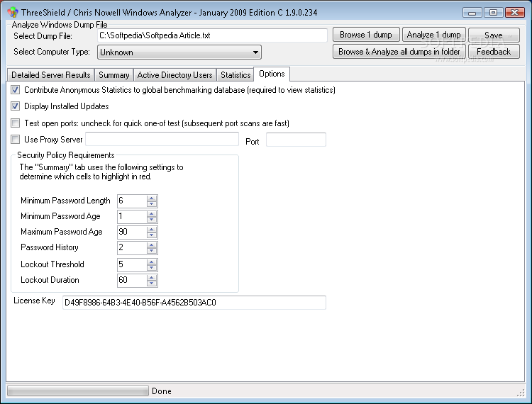Click the Proxy Server address field
This screenshot has height=404, width=532.
click(x=162, y=139)
